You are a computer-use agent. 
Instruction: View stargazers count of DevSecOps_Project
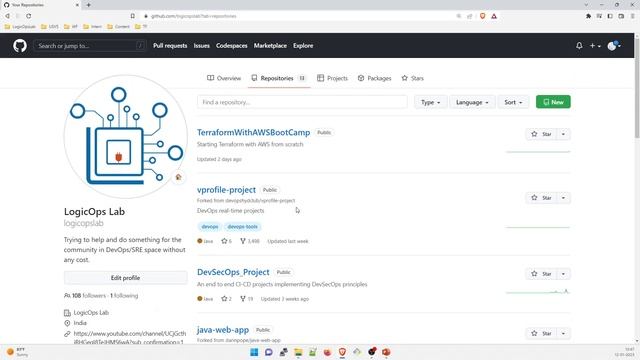click(x=227, y=299)
